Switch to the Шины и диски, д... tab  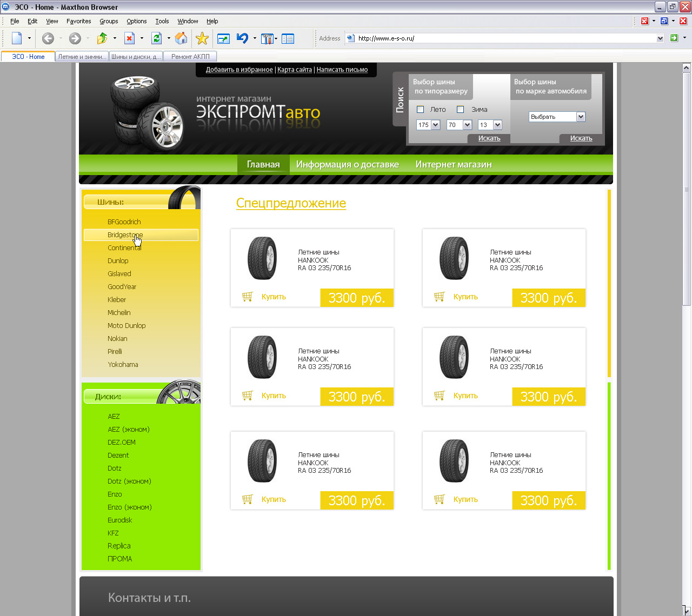tap(136, 56)
